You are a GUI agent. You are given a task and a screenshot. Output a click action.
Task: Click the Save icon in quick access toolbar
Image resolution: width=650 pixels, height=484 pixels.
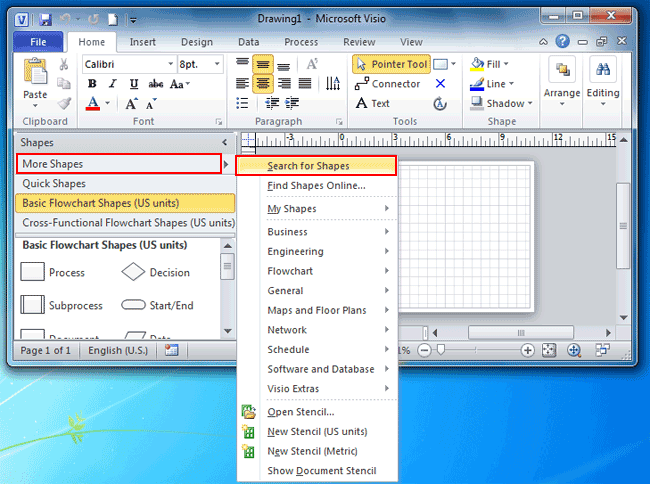45,19
